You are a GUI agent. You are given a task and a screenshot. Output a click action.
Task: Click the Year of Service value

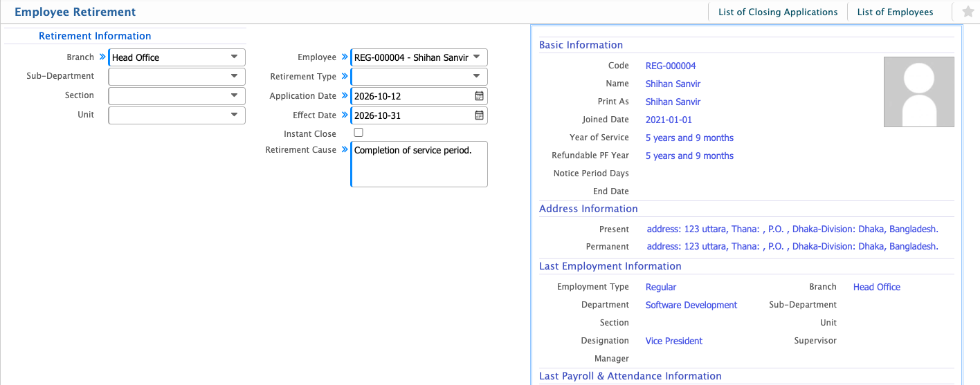pos(689,138)
